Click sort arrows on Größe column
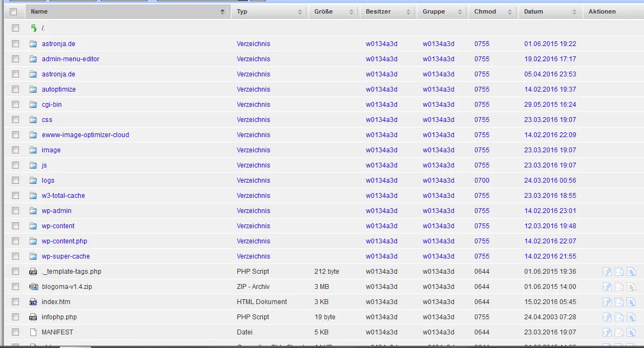The height and width of the screenshot is (348, 644). (351, 11)
